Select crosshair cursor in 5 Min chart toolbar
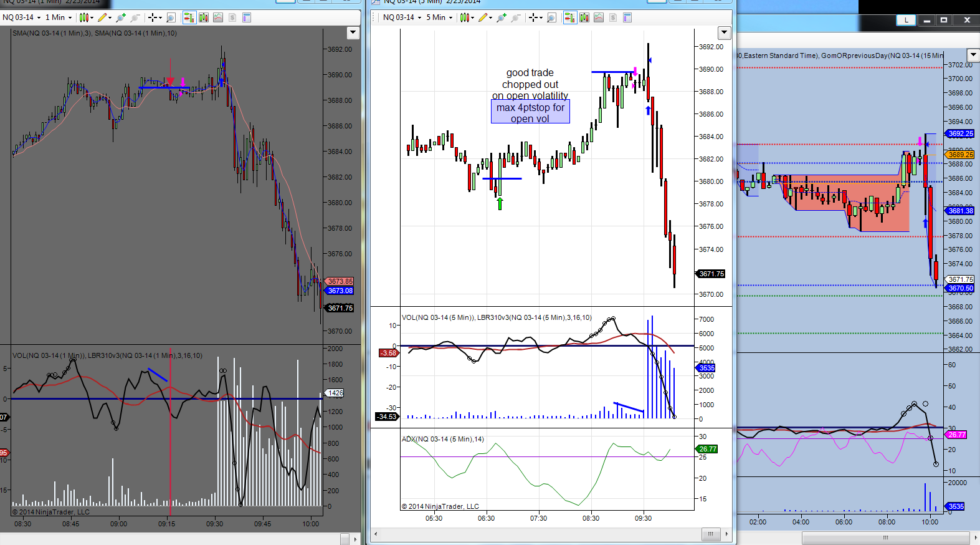The image size is (980, 545). [533, 17]
